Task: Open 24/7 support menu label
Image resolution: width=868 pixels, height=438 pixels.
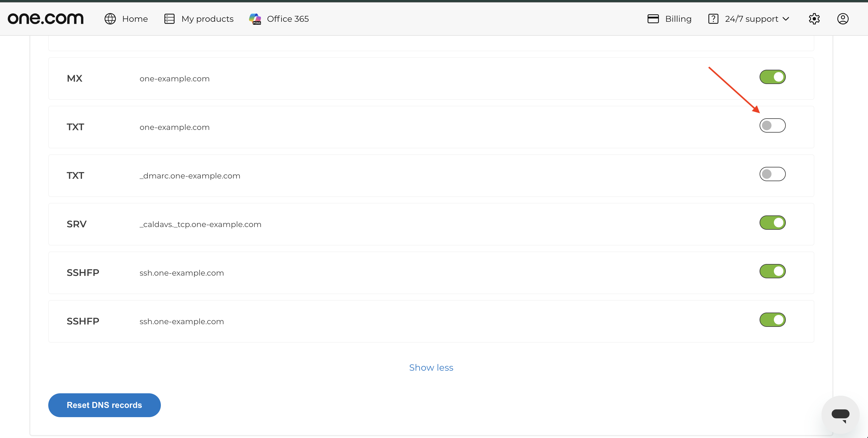Action: (x=752, y=19)
